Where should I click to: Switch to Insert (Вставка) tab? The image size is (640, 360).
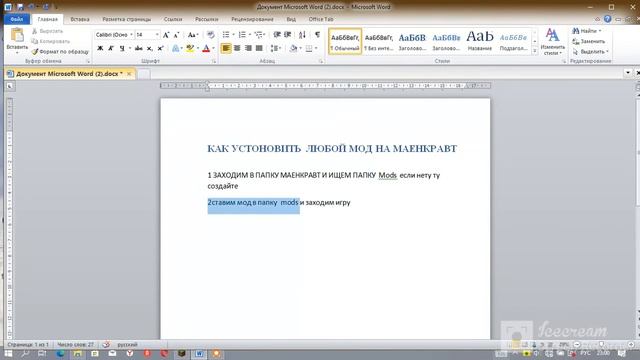coord(80,19)
